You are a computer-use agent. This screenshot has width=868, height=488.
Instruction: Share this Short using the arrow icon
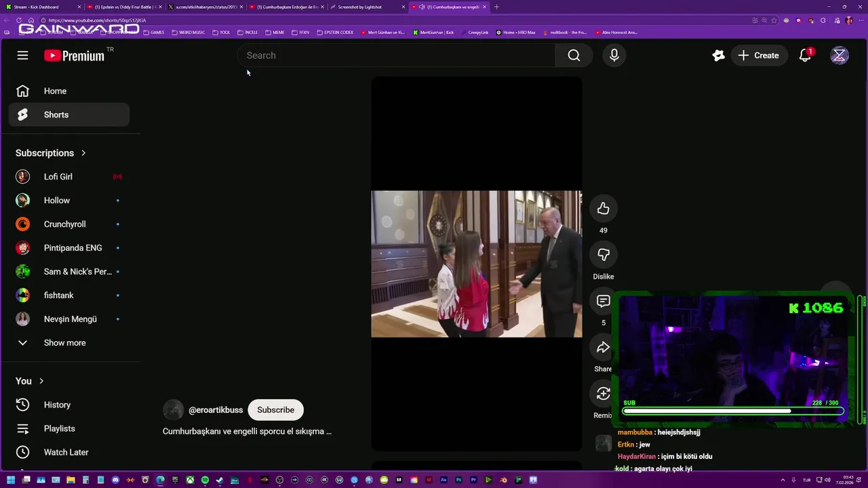pyautogui.click(x=604, y=348)
